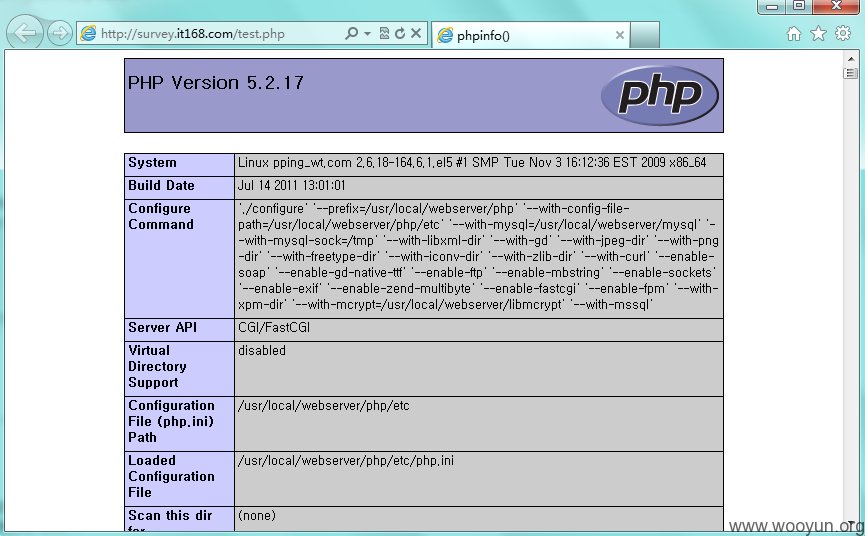This screenshot has height=536, width=865.
Task: Click the search magnifier in address bar
Action: pyautogui.click(x=351, y=34)
